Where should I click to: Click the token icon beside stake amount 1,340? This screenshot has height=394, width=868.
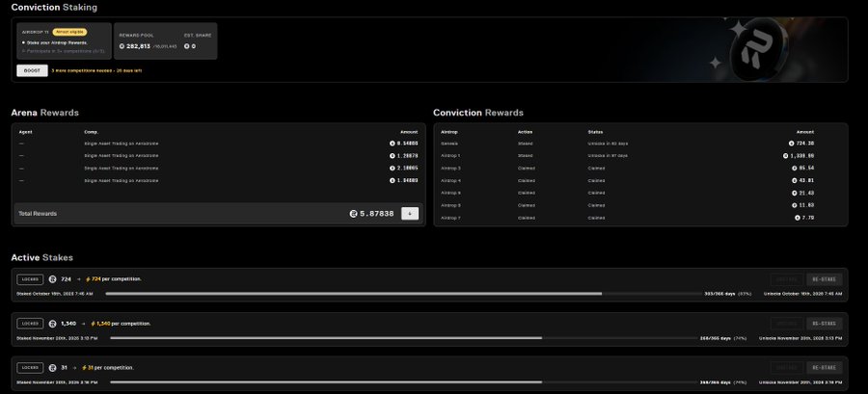pyautogui.click(x=53, y=324)
